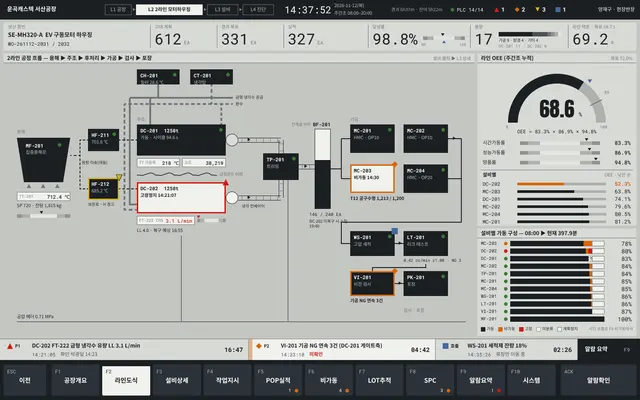Select the MC-202 machining block
This screenshot has width=640, height=400.
pos(426,139)
